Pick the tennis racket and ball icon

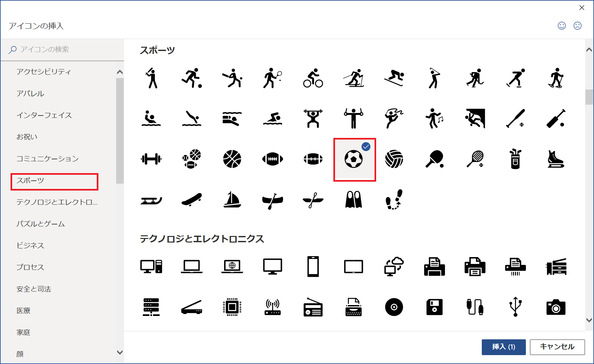475,159
